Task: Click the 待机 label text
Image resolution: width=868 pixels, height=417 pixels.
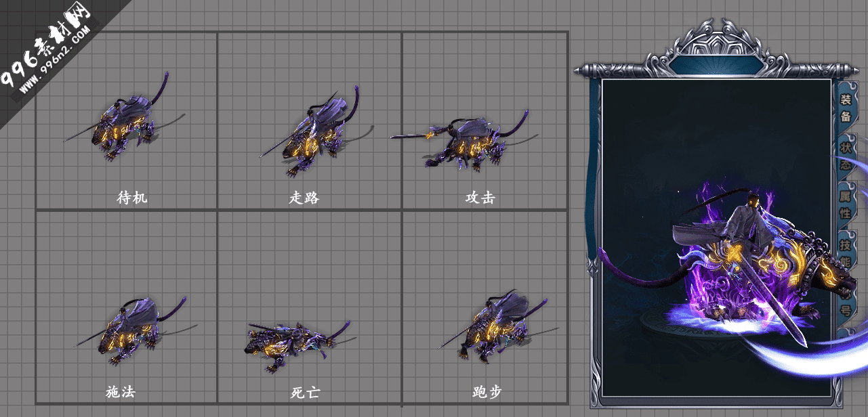Action: [x=132, y=198]
